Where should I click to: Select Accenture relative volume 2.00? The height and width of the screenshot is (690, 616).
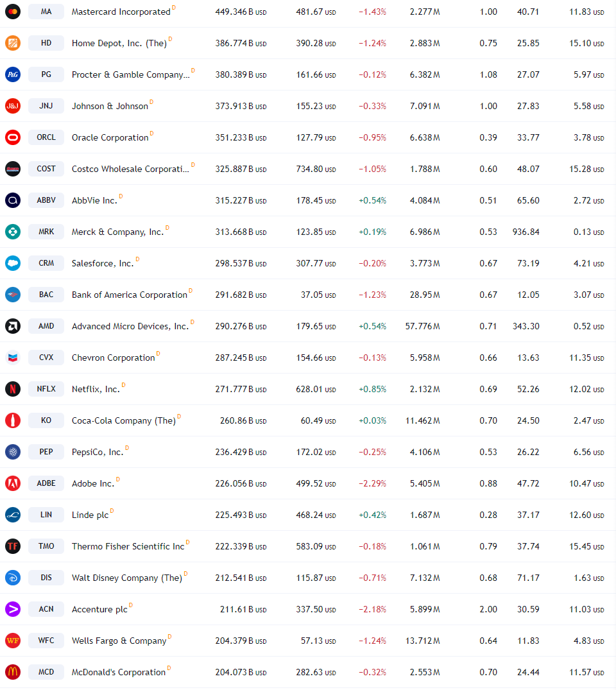coord(488,610)
